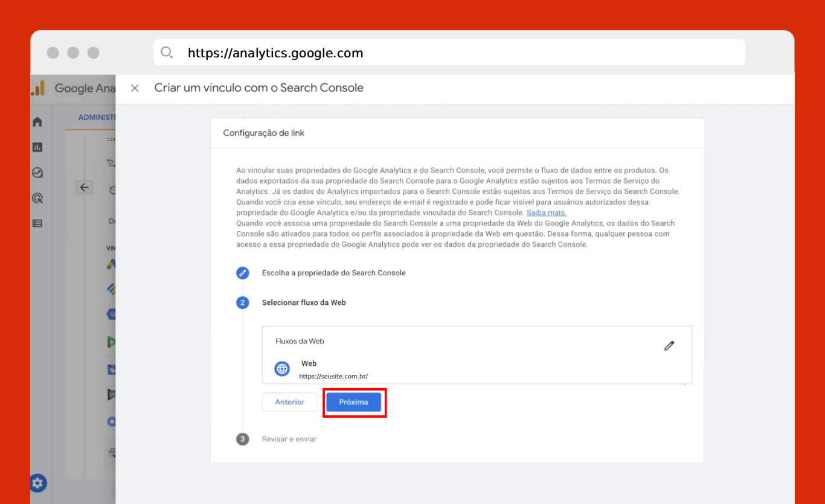Click the Próxima button
This screenshot has width=825, height=504.
pos(353,402)
